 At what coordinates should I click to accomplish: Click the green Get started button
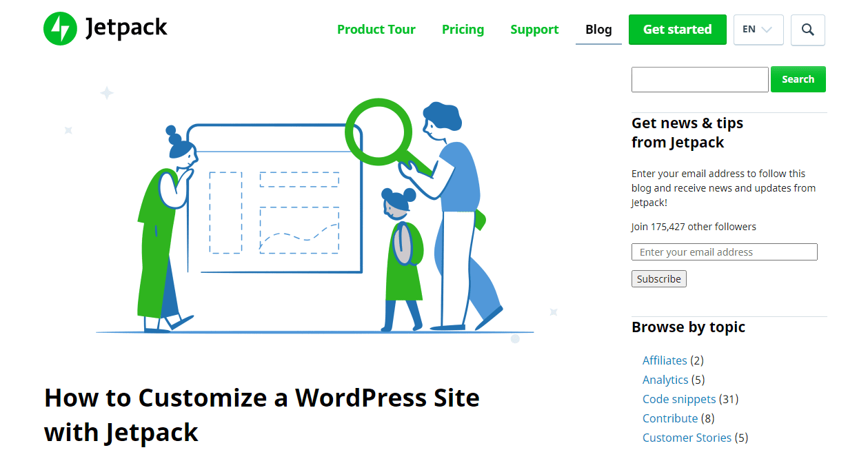pyautogui.click(x=677, y=30)
